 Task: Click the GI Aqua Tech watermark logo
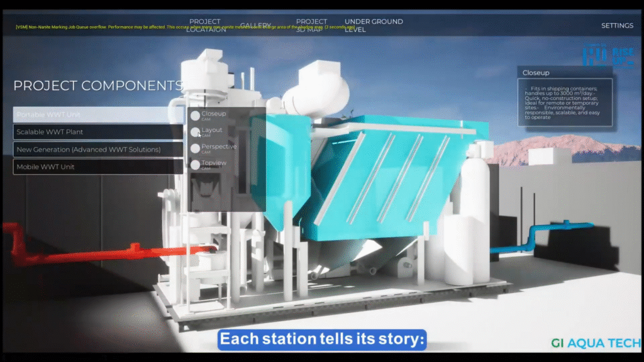click(x=596, y=343)
